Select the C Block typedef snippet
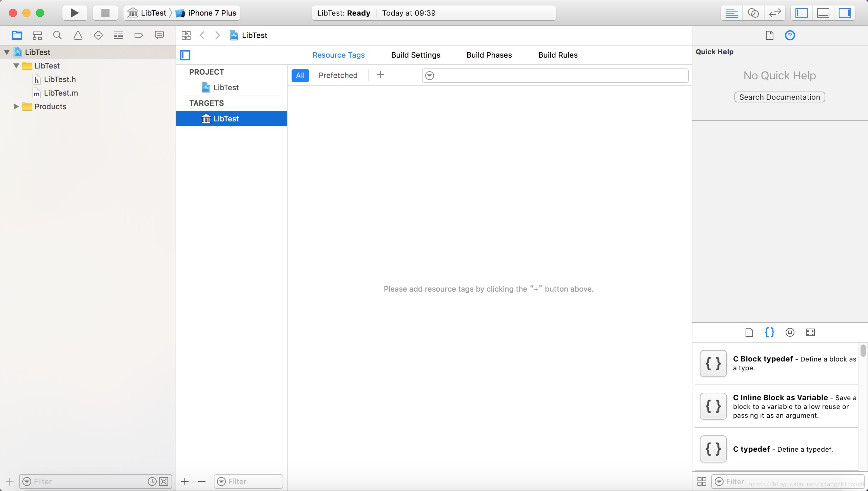 tap(776, 364)
